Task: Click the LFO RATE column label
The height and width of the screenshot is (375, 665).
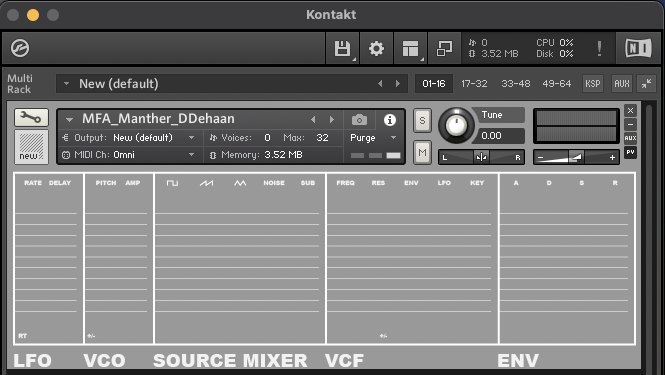Action: pos(33,183)
